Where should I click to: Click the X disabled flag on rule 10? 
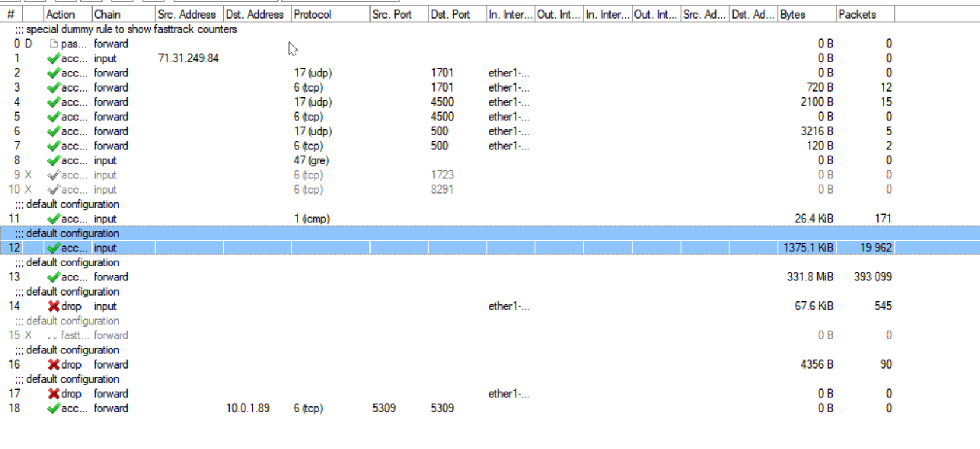coord(28,190)
